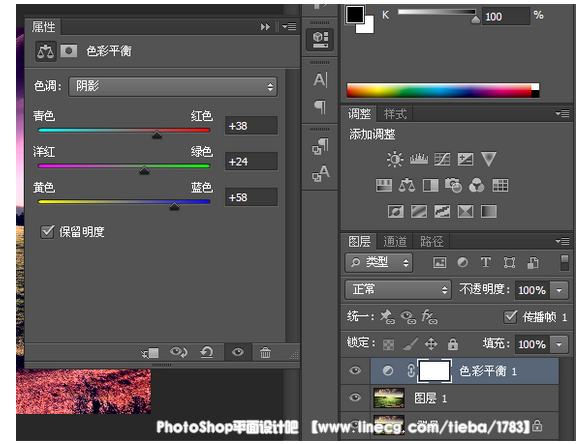Open the 色调 阴影 dropdown
This screenshot has height=444, width=580.
(x=173, y=87)
